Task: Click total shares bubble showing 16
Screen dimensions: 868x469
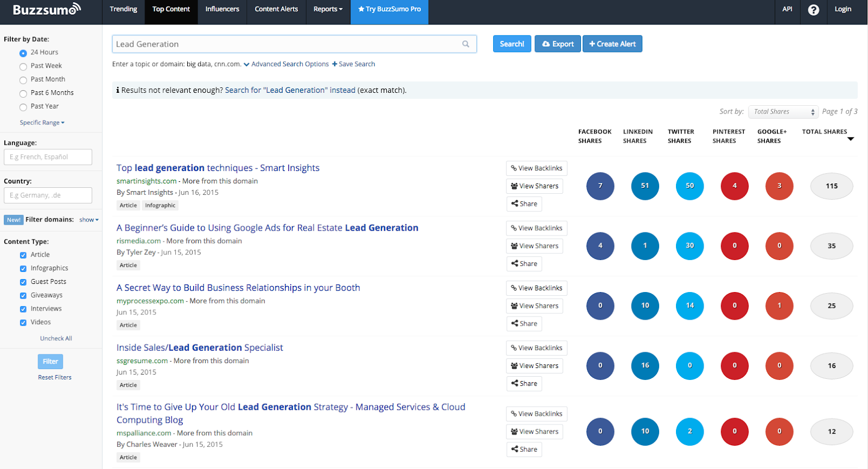Action: click(832, 366)
